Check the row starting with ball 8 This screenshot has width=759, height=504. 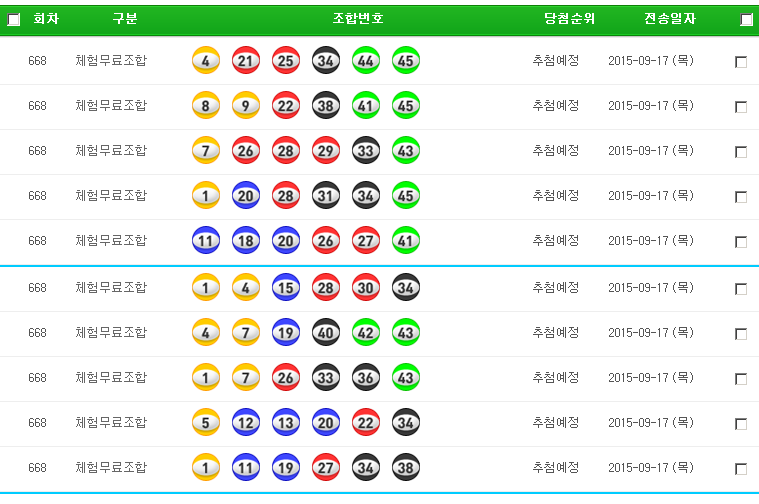tap(741, 107)
